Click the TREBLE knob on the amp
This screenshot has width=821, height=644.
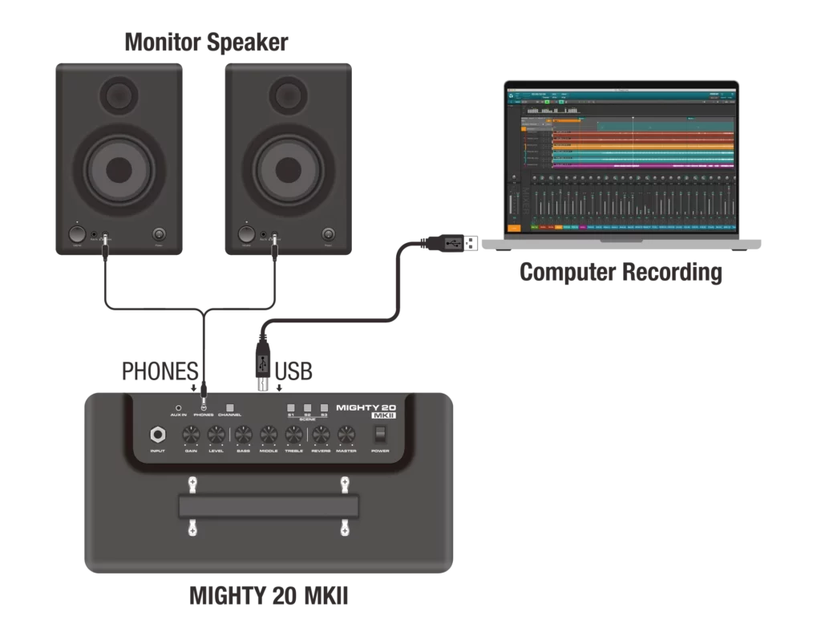[293, 435]
